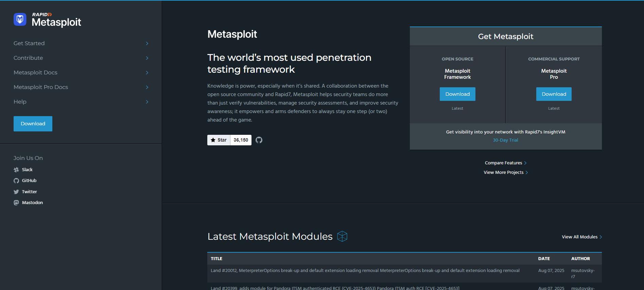Open Slack link text

click(27, 170)
